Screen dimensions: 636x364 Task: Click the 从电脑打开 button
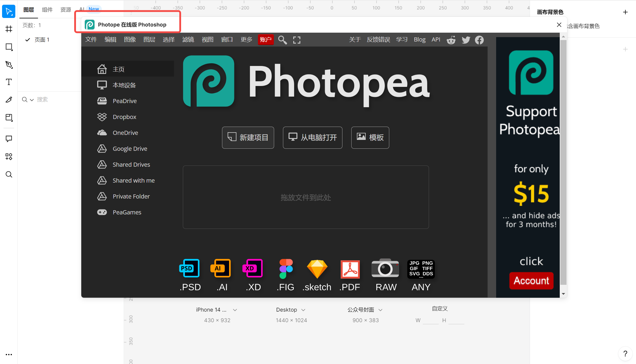coord(312,138)
